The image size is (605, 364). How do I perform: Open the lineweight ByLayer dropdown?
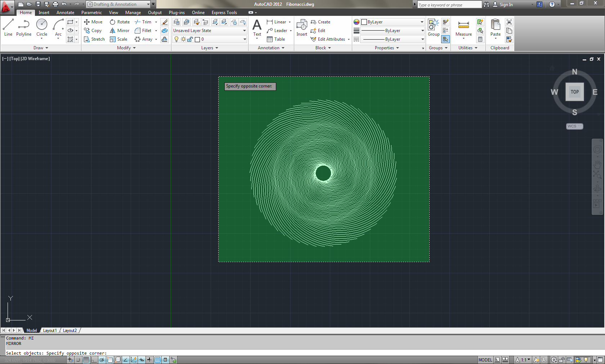(393, 31)
